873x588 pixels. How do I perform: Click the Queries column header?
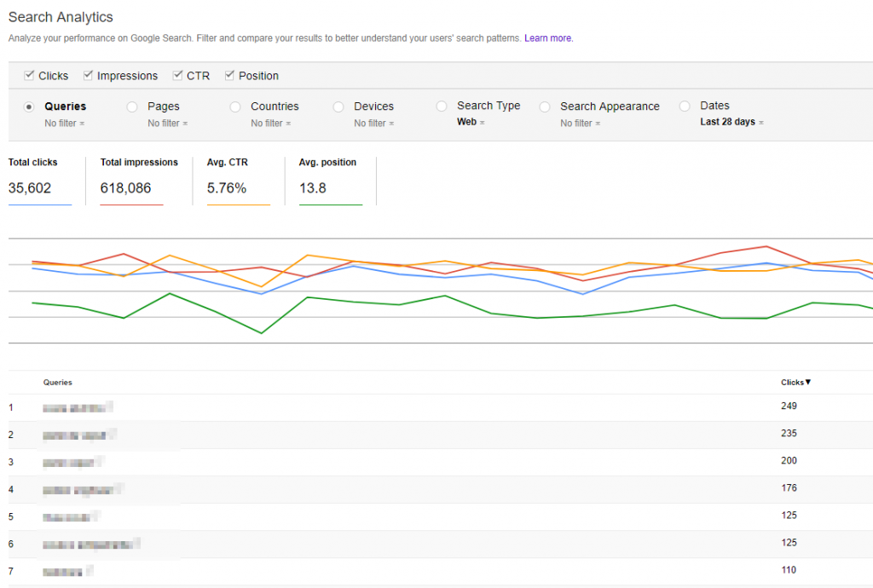[x=58, y=382]
